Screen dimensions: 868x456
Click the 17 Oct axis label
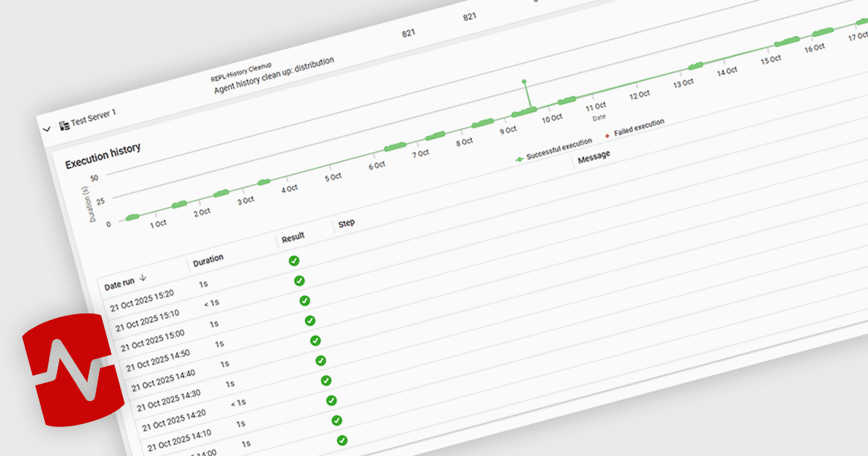coord(858,35)
